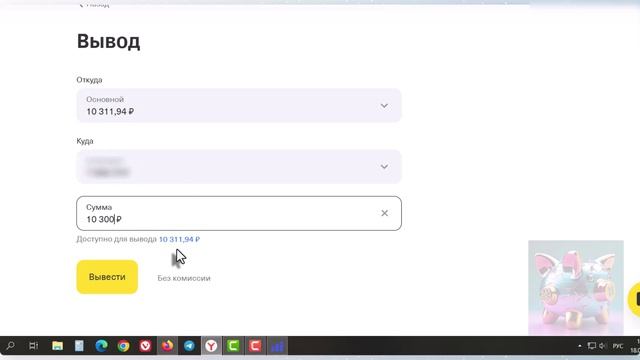Click the Назад back link at top
Screen dimensions: 640x360
click(94, 4)
